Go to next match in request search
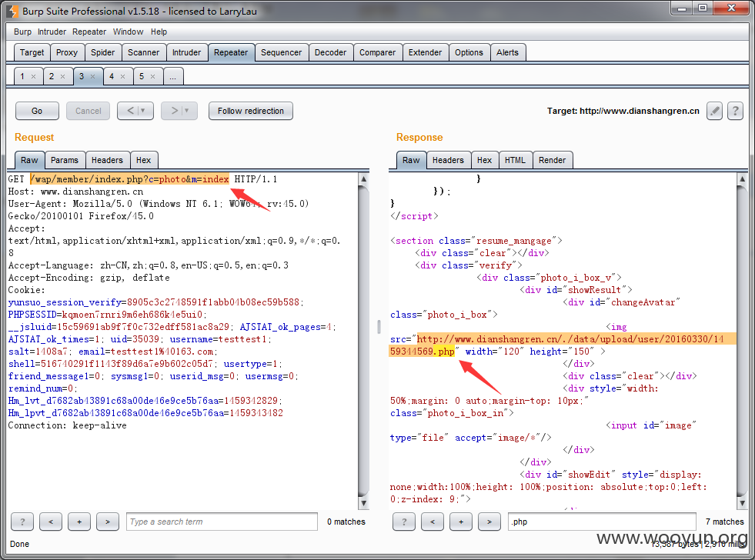The image size is (755, 560). [x=108, y=522]
